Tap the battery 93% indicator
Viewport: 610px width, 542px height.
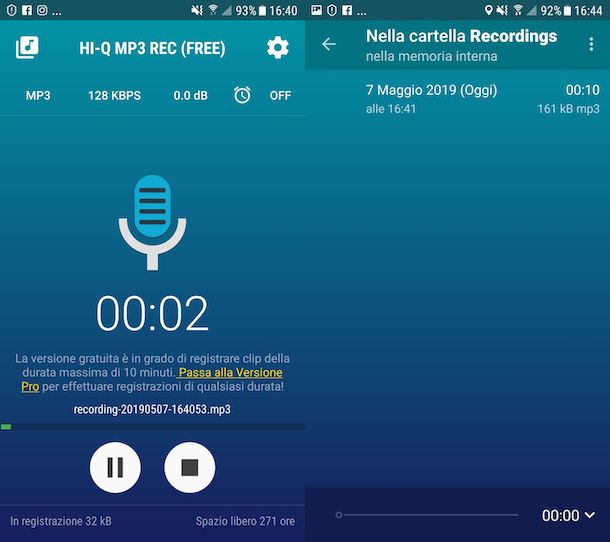tap(251, 11)
